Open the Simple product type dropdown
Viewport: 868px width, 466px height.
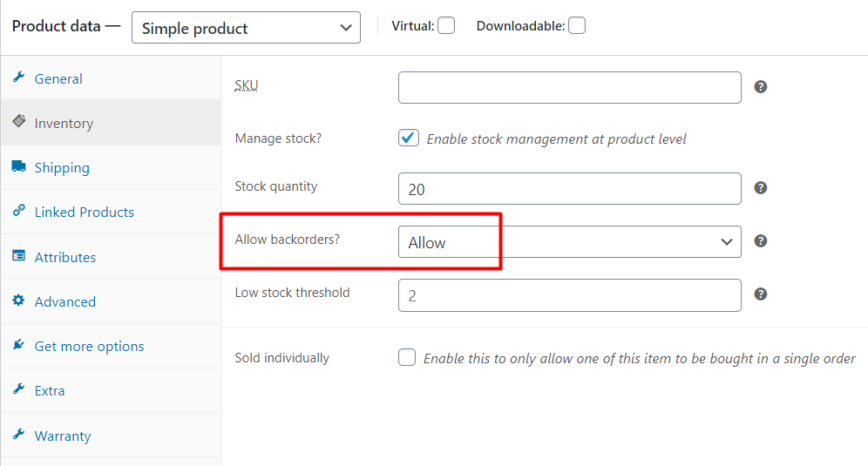[x=246, y=28]
